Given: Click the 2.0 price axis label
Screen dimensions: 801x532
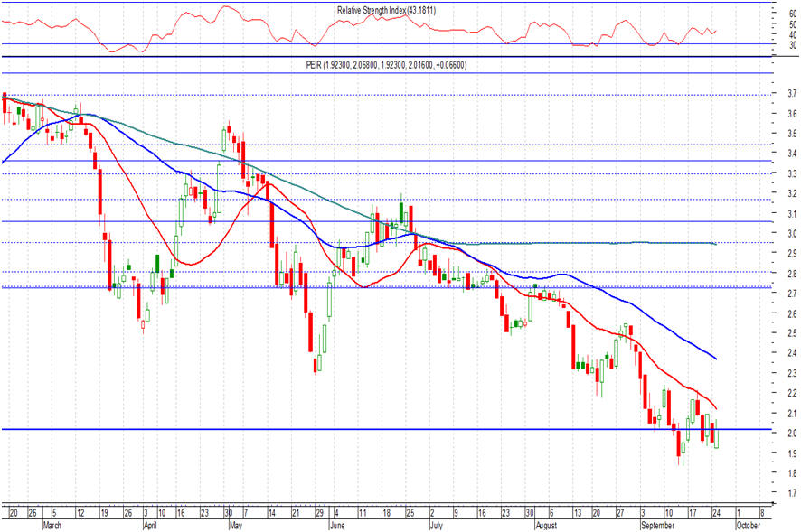Looking at the screenshot, I should (792, 433).
